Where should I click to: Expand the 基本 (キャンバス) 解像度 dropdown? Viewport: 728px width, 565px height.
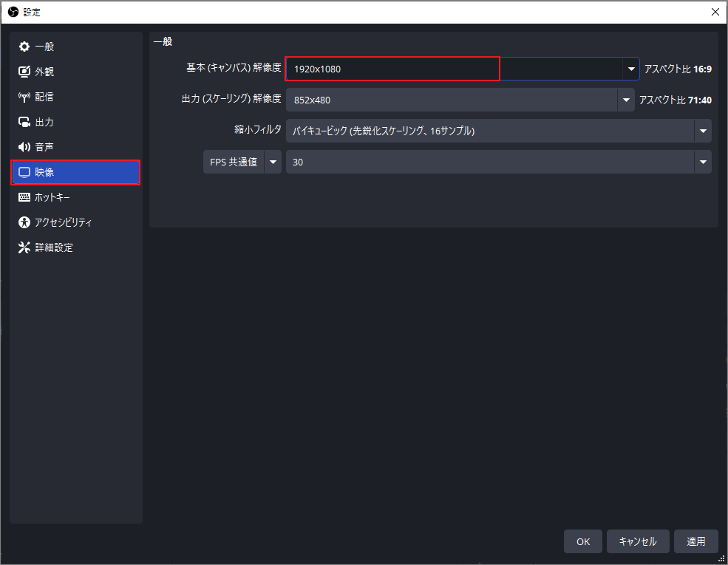[x=631, y=69]
